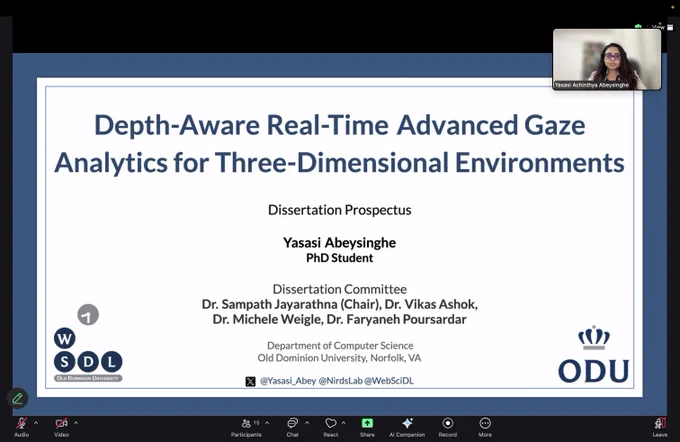Open the View layout menu
Screen dimensions: 680x442
661,27
